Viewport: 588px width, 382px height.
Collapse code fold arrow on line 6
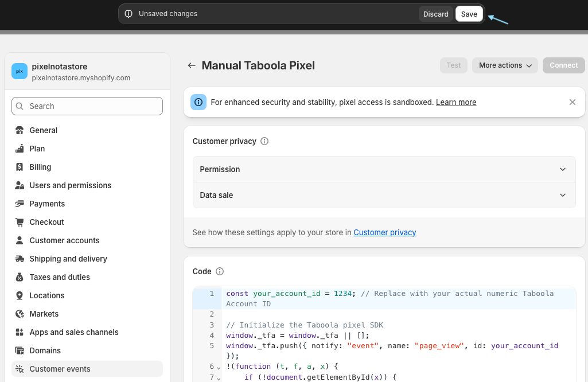tap(219, 368)
